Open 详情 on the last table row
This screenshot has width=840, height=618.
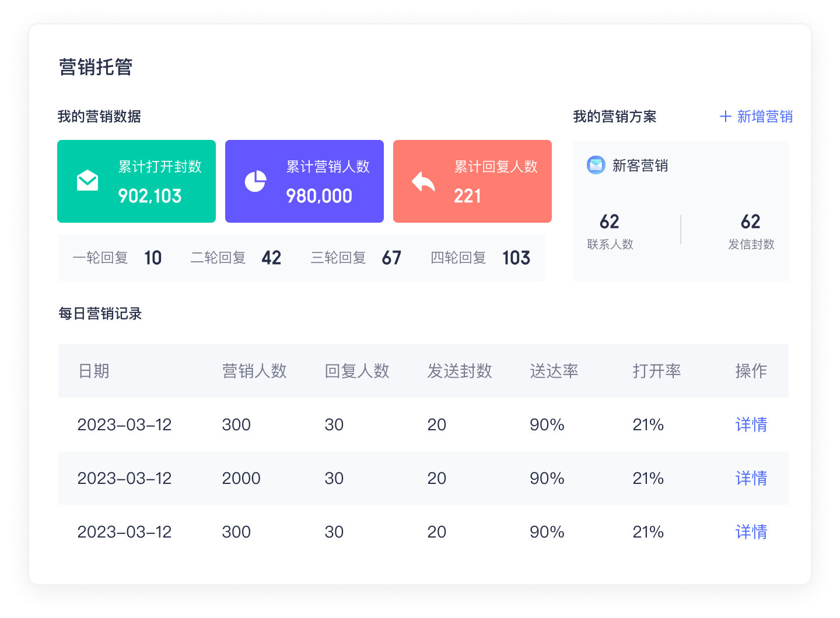coord(751,531)
